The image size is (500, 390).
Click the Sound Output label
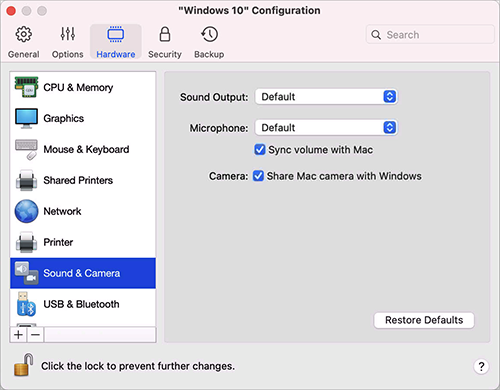point(214,97)
